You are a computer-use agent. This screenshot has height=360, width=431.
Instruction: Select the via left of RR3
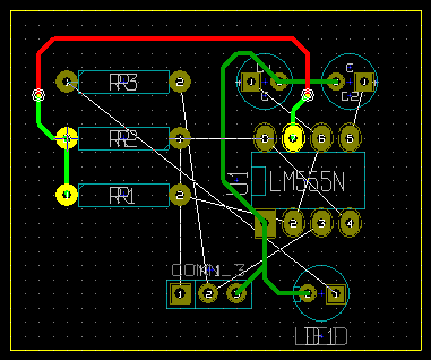coord(38,95)
